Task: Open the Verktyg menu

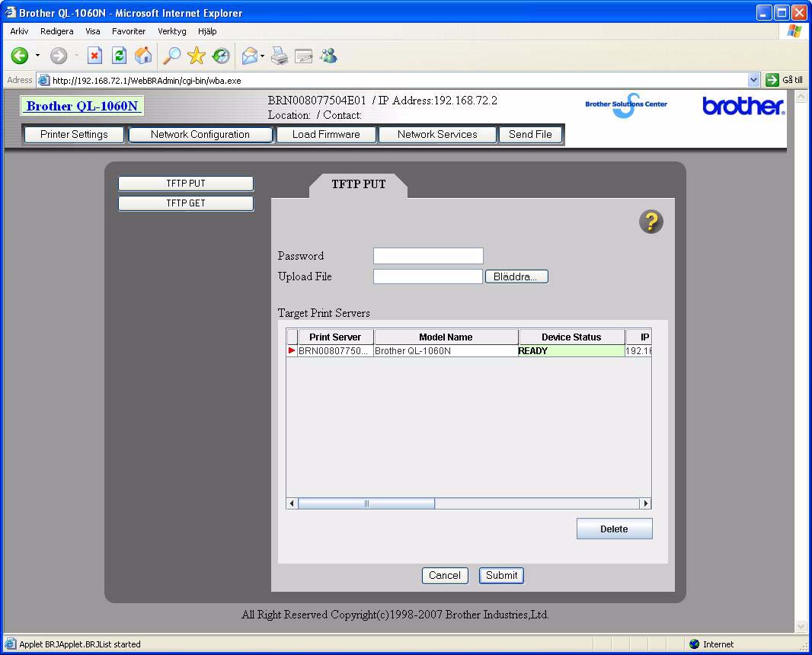Action: [172, 31]
